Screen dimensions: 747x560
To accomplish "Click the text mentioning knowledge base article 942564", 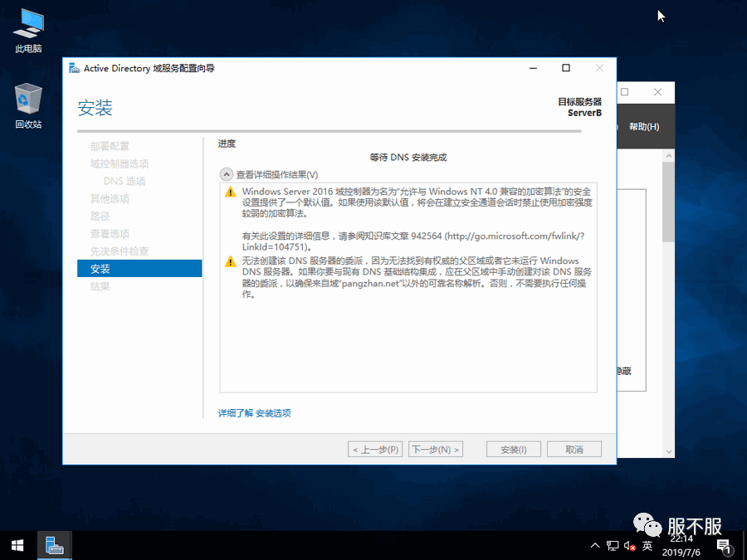I will pyautogui.click(x=413, y=241).
